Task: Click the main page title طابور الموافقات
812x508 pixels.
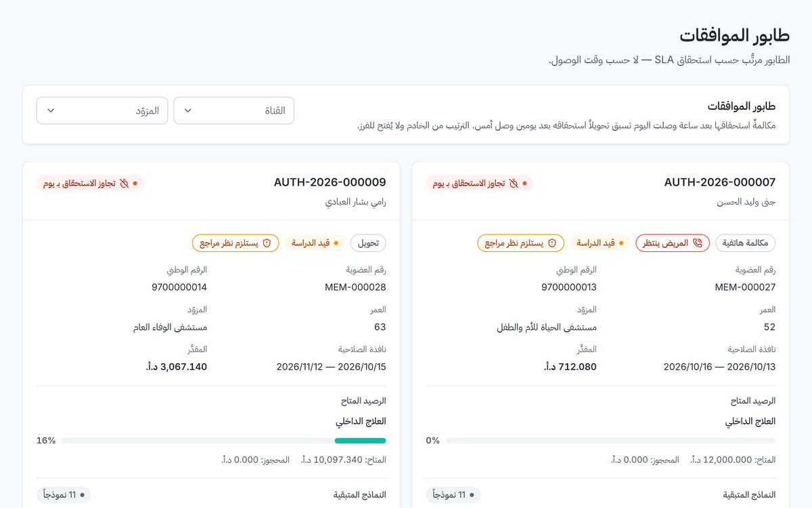Action: click(x=735, y=36)
